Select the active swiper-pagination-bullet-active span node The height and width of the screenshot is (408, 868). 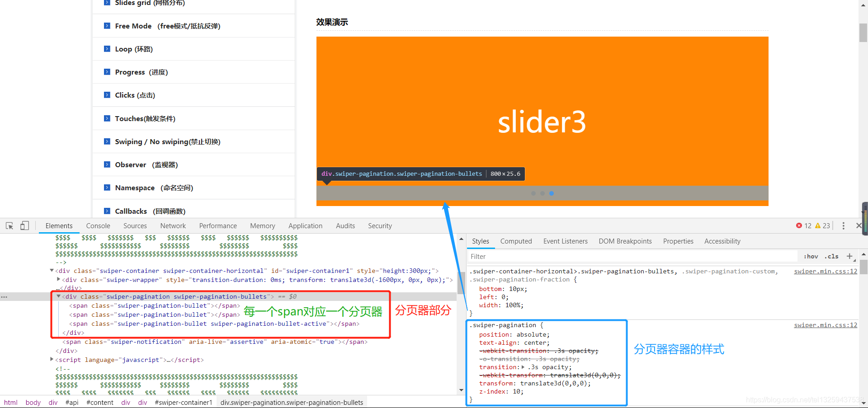pyautogui.click(x=214, y=324)
